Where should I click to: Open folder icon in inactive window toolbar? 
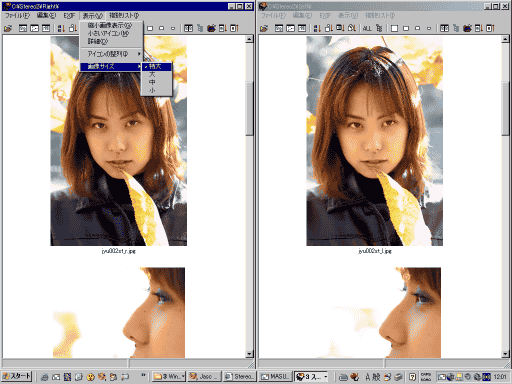click(x=264, y=28)
